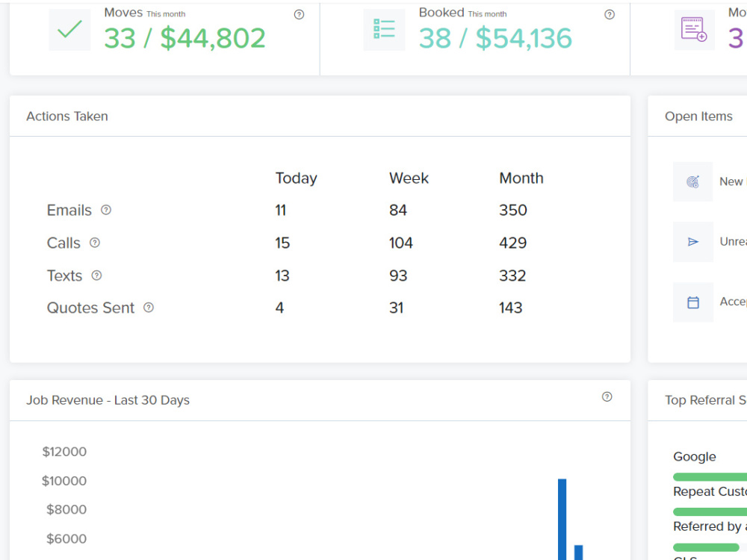747x560 pixels.
Task: Click the Unread messages paper-plane icon
Action: [693, 242]
